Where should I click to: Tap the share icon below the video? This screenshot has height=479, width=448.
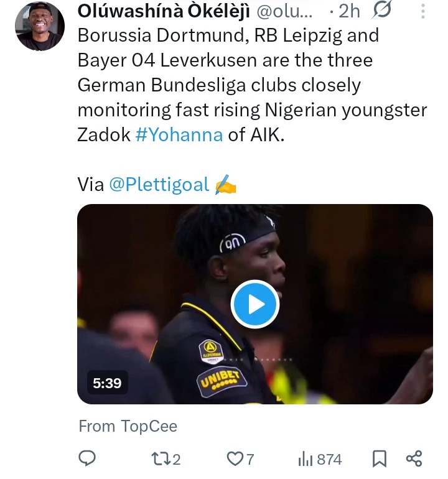[414, 459]
